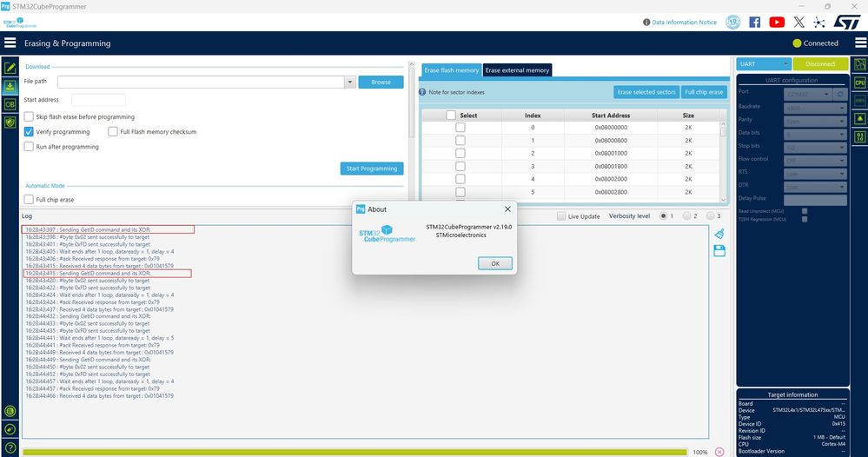This screenshot has width=868, height=457.
Task: Click the Delay Pulse input field
Action: click(x=815, y=200)
